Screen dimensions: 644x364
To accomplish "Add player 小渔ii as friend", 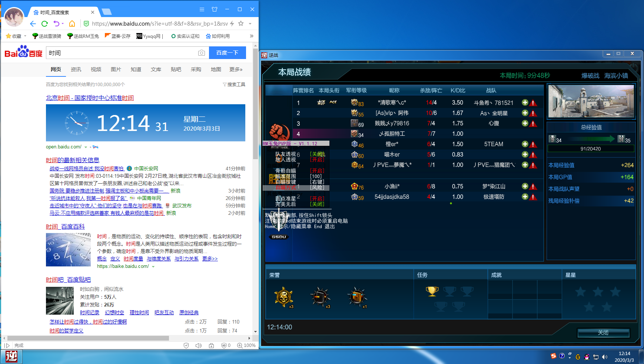I will [525, 186].
